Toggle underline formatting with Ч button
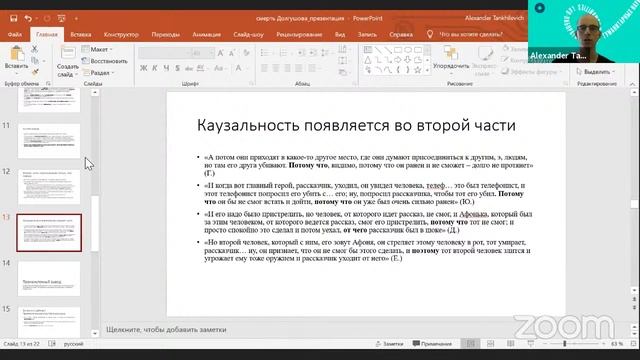Image resolution: width=640 pixels, height=360 pixels. click(166, 68)
